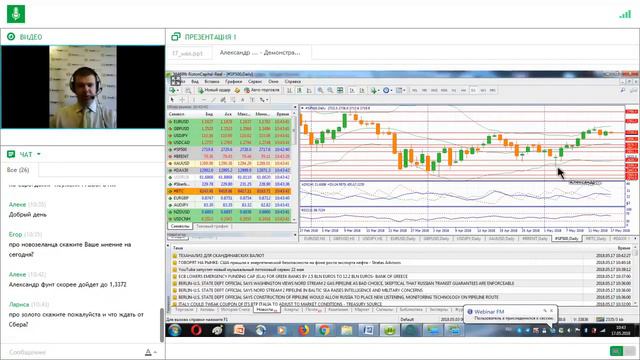The height and width of the screenshot is (360, 640).
Task: Open Opera from the taskbar
Action: pos(196,330)
